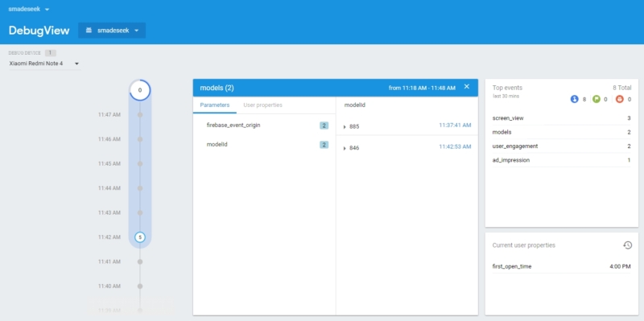
Task: Click the modelId parameter count badge
Action: click(x=324, y=145)
